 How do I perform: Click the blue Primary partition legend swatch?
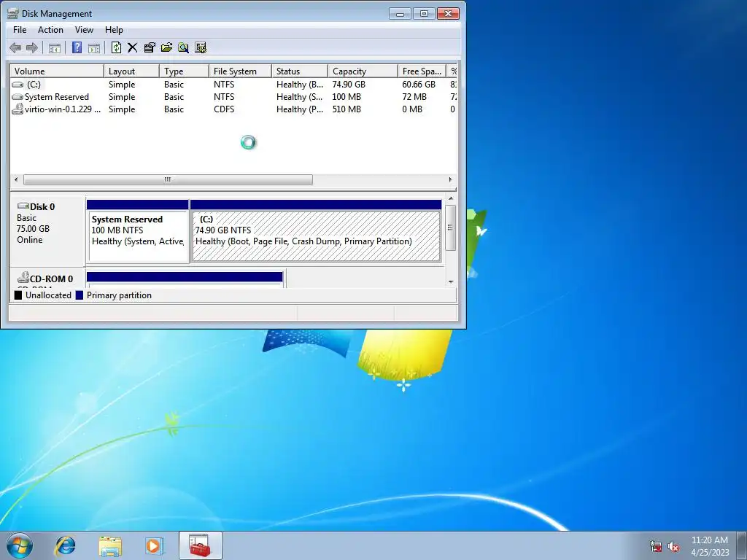[x=79, y=295]
